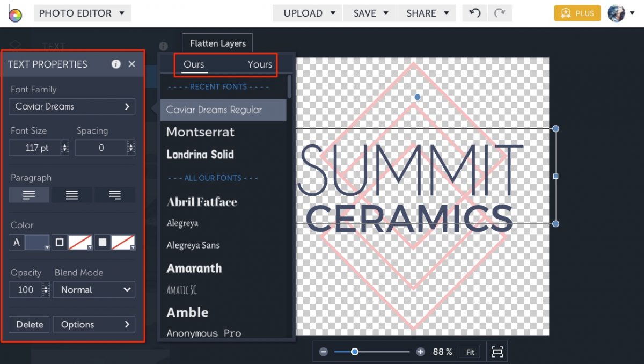Click the Spacing stepper arrows

[x=130, y=148]
